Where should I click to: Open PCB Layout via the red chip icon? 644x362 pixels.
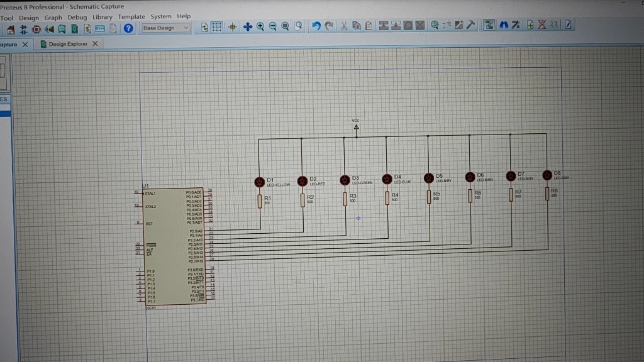36,29
